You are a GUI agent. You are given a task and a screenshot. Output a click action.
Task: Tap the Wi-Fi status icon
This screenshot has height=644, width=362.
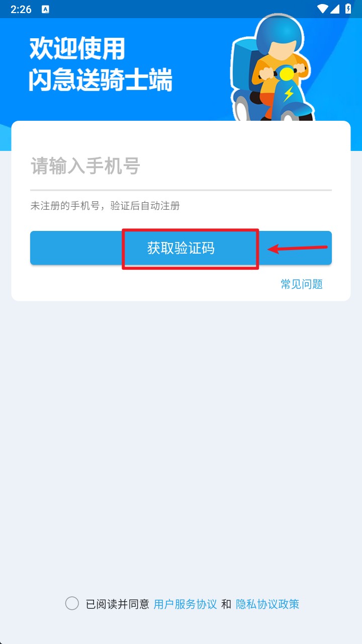coord(323,9)
